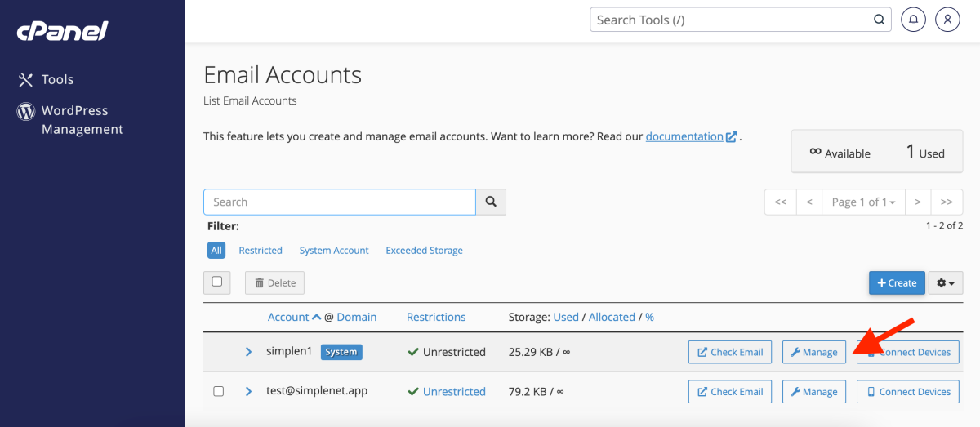Click the cPanel logo
The width and height of the screenshot is (980, 427).
point(62,31)
